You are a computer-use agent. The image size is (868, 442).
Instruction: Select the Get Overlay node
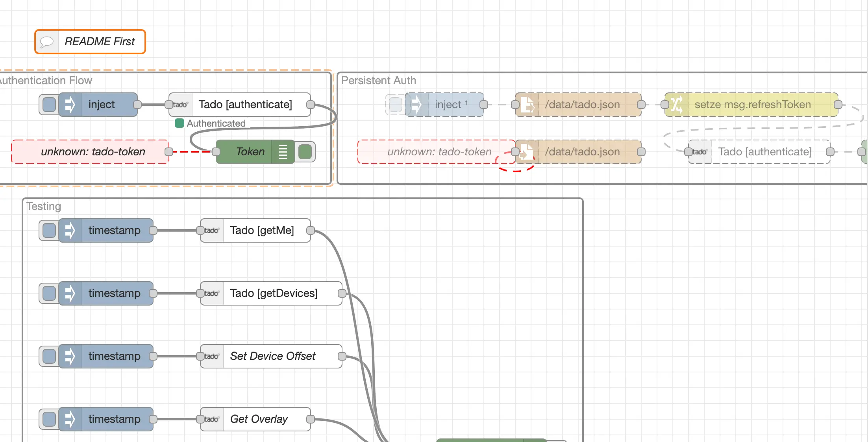pos(255,419)
